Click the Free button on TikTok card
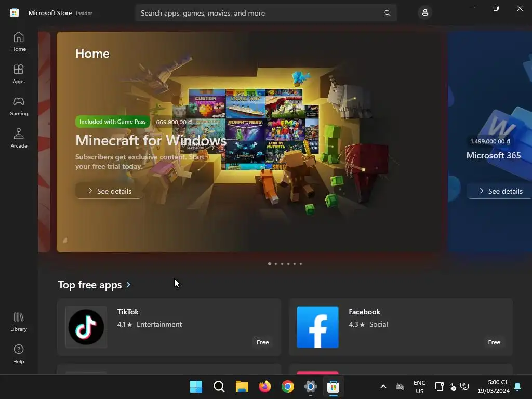 (x=262, y=342)
